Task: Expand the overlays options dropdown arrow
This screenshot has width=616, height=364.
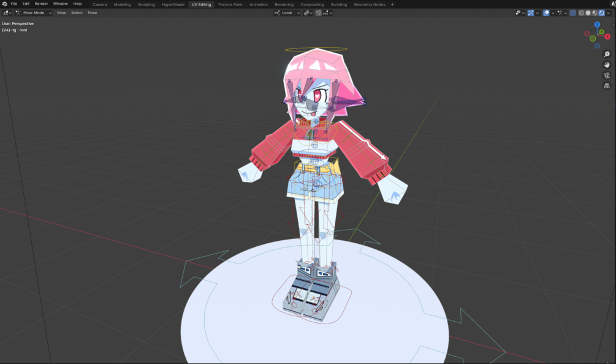Action: click(x=553, y=13)
